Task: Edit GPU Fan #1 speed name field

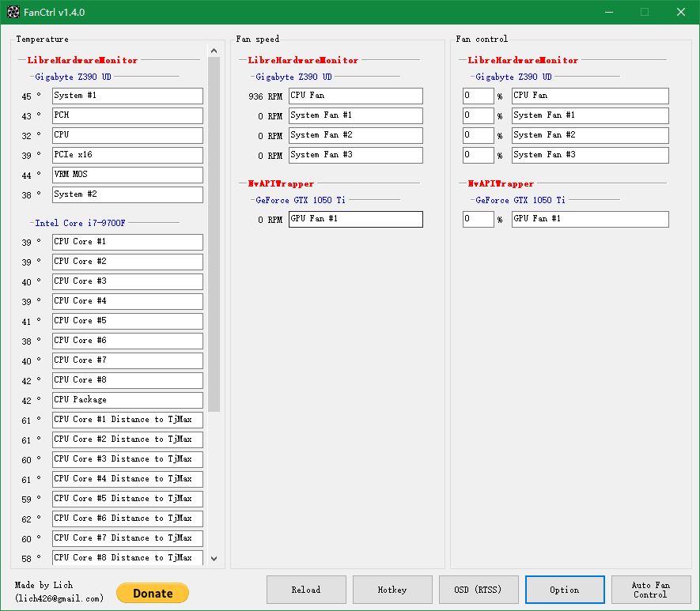Action: click(356, 219)
